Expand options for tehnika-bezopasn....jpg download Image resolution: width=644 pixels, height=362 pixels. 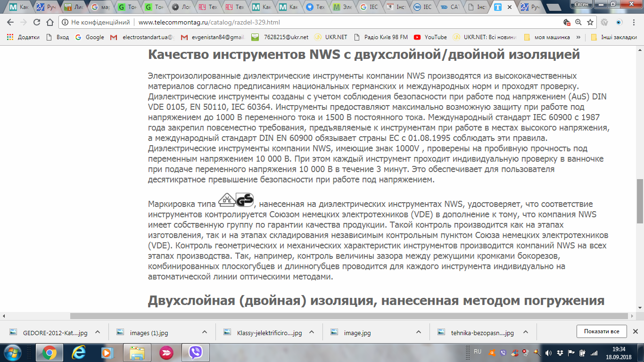[x=526, y=332]
